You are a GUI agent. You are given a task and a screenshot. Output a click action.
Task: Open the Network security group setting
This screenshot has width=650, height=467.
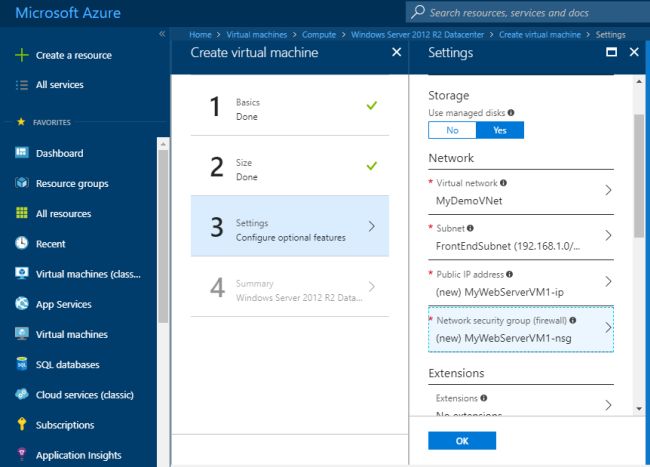[520, 328]
